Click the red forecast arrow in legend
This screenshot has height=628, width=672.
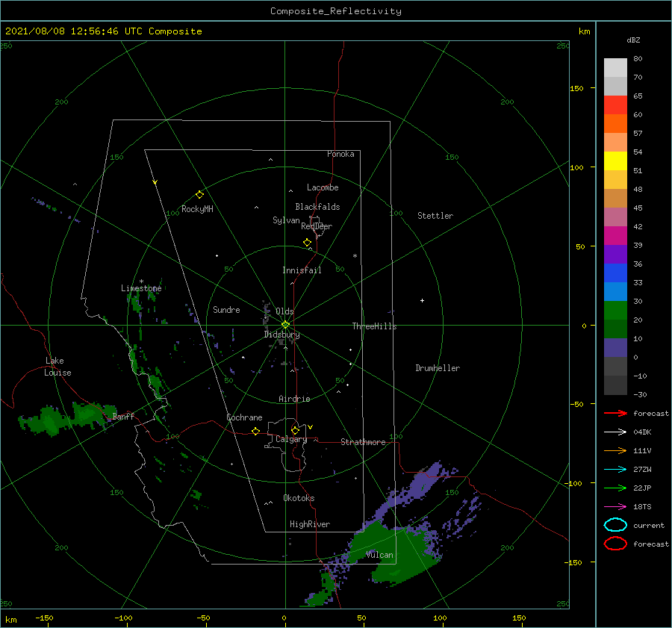(x=615, y=413)
